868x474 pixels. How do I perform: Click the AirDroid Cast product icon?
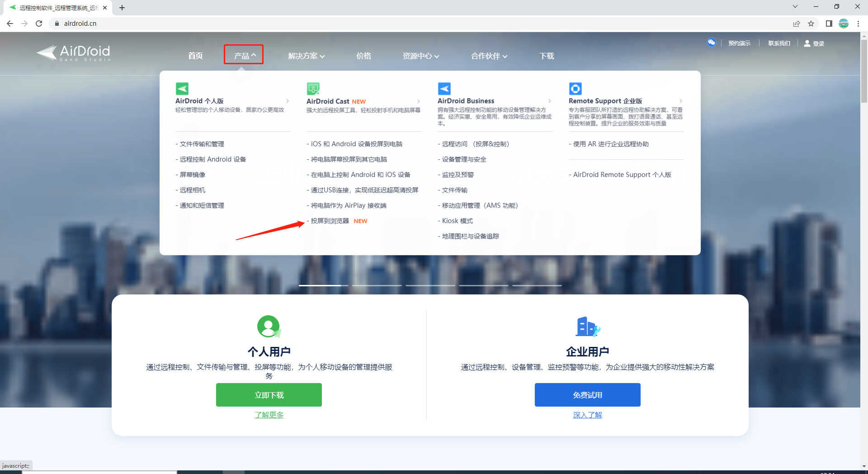tap(313, 88)
